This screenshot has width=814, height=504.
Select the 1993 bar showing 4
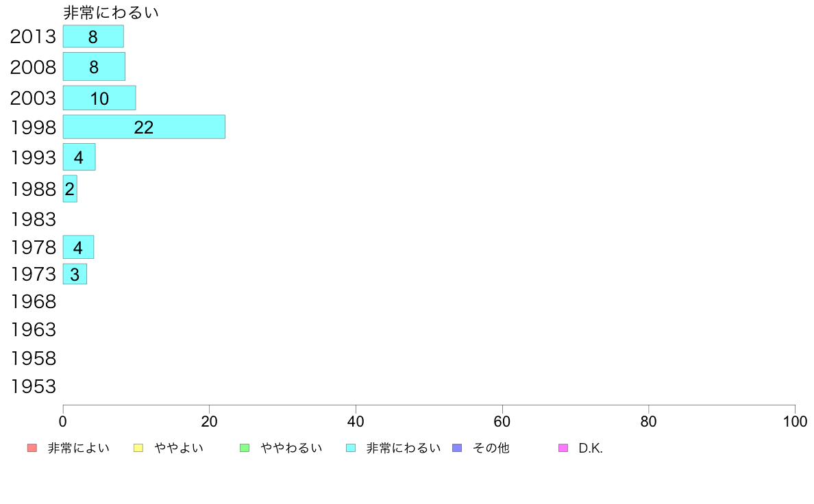tap(79, 157)
